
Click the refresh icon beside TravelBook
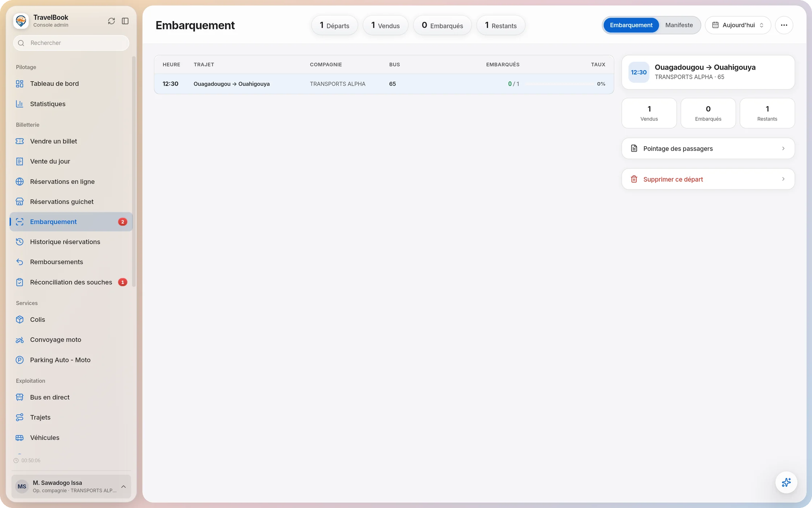[111, 21]
